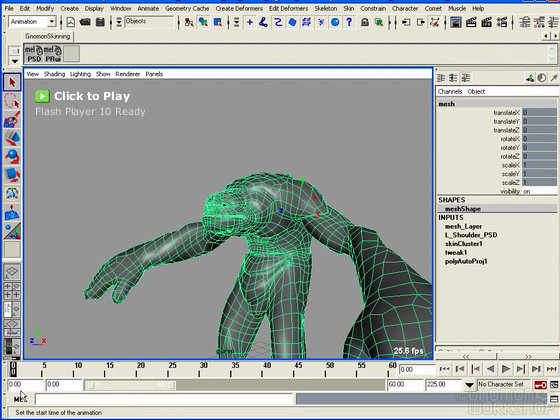Select the Paint Selection tool
Screen dimensions: 560x420
(12, 119)
